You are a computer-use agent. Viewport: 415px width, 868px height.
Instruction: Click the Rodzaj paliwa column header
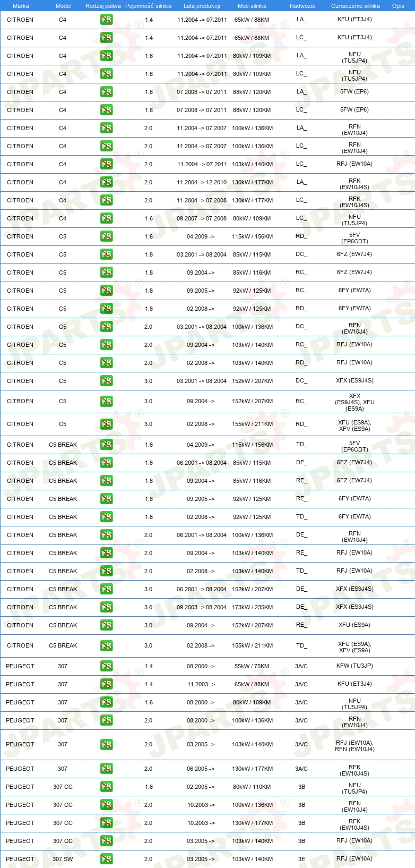coord(103,6)
